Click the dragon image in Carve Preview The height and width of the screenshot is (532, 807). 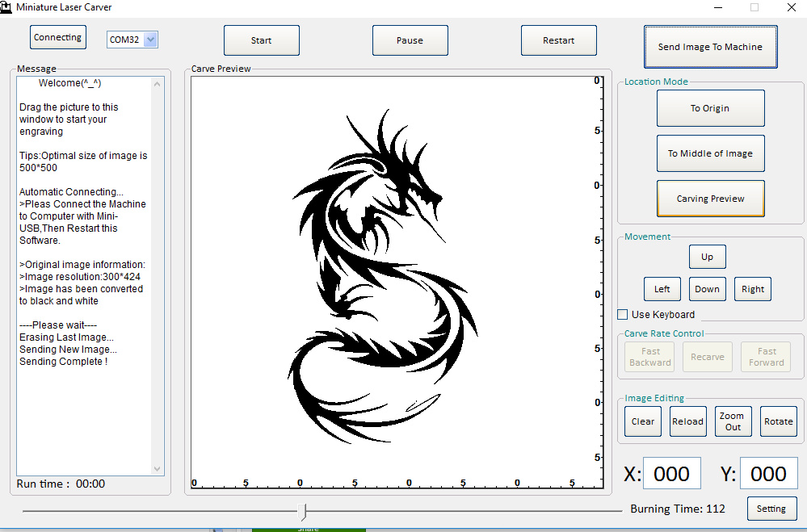tap(383, 276)
